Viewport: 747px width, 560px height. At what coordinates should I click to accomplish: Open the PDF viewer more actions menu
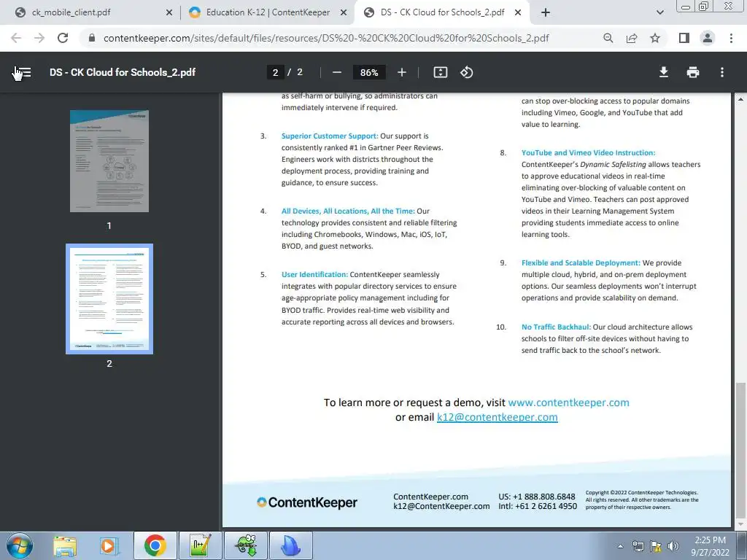click(722, 72)
